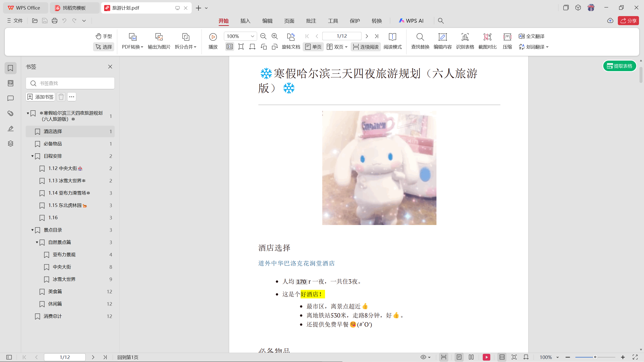Click 输出为图片 export as image

[159, 41]
